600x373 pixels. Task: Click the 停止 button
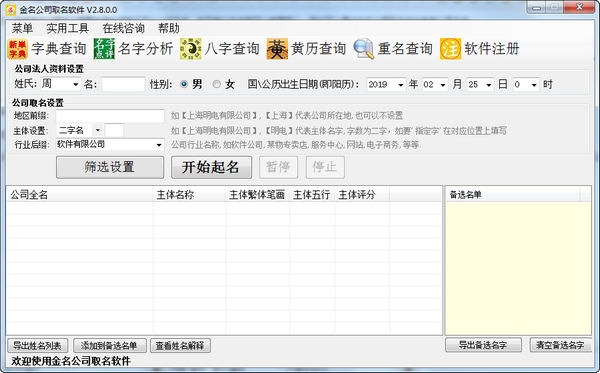[325, 167]
